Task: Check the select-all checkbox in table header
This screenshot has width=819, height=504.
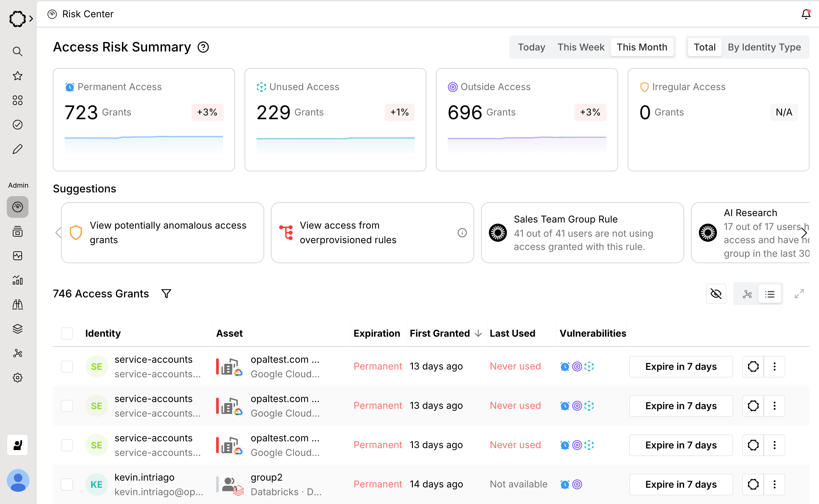Action: pyautogui.click(x=67, y=333)
